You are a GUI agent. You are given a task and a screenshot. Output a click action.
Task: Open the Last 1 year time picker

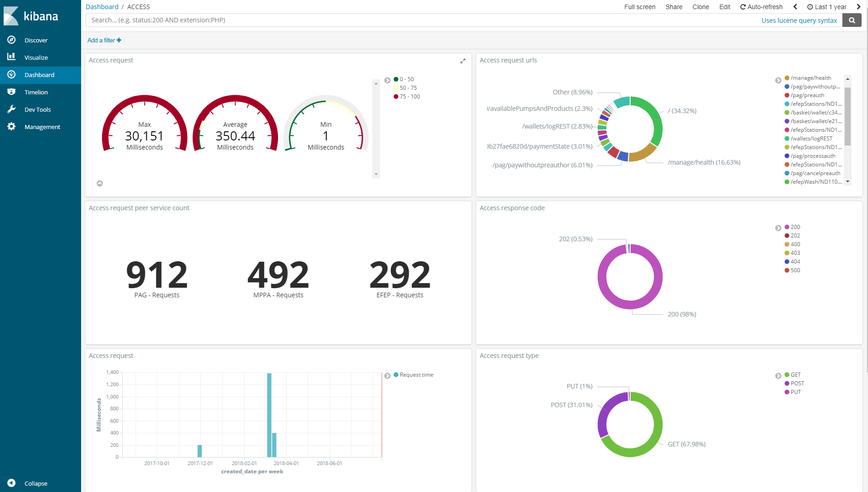(x=827, y=7)
